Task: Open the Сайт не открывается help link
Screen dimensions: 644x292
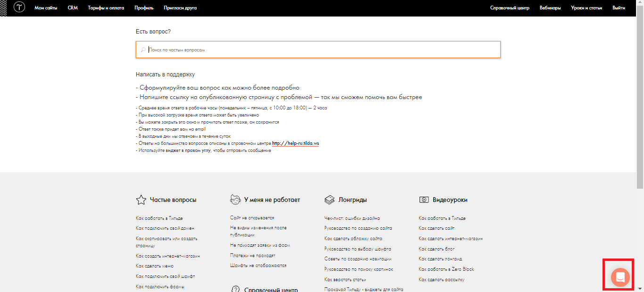Action: (252, 218)
